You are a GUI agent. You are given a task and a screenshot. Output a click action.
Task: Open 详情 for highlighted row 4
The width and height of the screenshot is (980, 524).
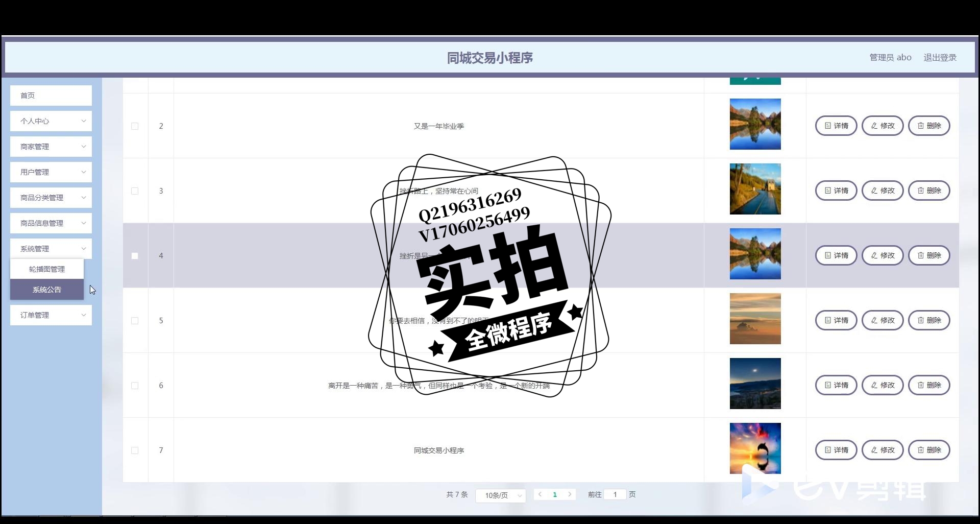click(x=836, y=255)
